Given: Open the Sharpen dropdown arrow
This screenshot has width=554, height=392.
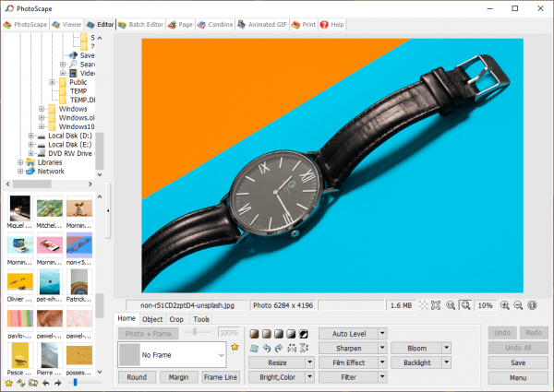Looking at the screenshot, I should pos(382,348).
